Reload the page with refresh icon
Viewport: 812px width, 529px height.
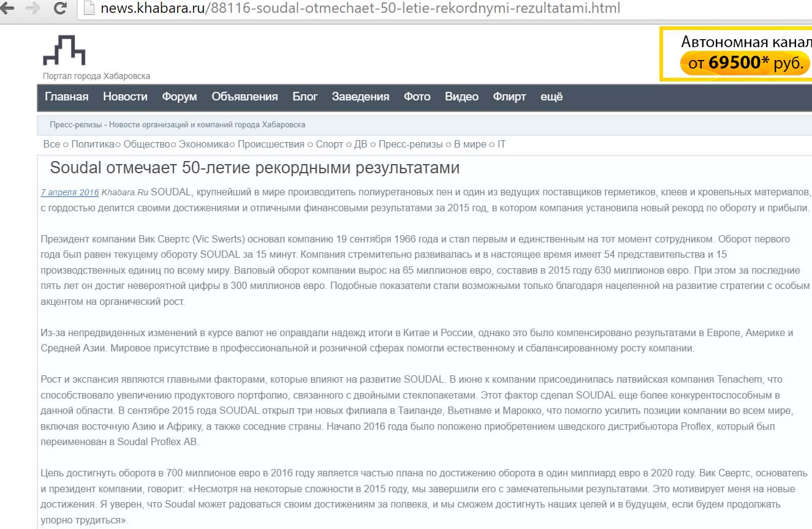pos(60,8)
